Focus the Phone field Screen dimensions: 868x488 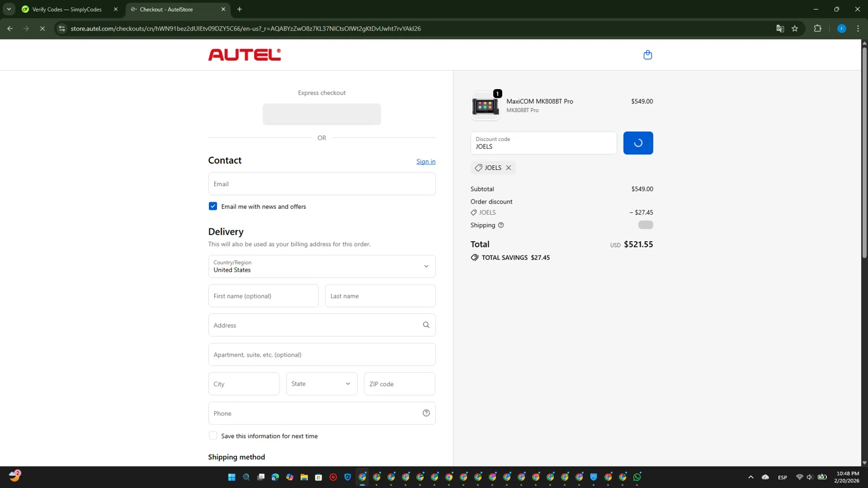tap(322, 413)
